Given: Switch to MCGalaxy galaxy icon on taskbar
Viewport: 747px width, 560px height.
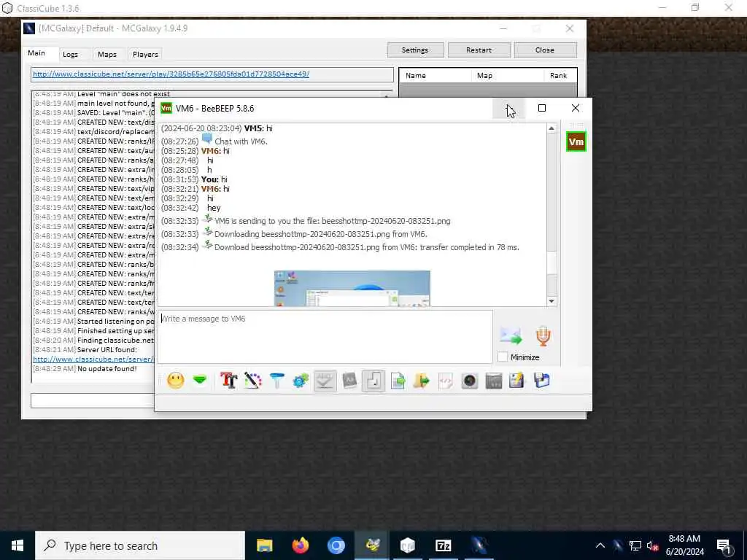Looking at the screenshot, I should pos(479,545).
